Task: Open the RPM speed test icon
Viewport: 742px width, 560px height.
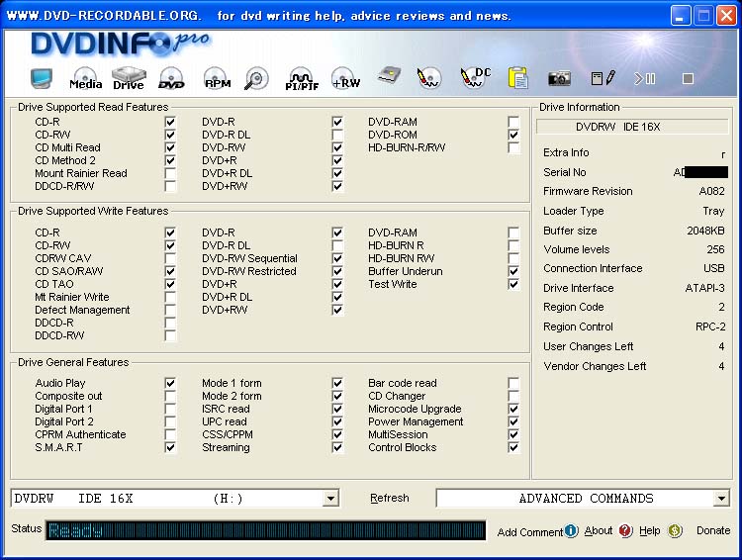Action: point(217,78)
